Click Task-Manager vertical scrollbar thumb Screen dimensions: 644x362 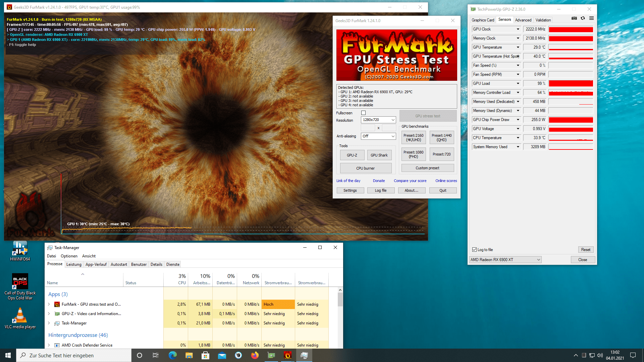[x=340, y=300]
